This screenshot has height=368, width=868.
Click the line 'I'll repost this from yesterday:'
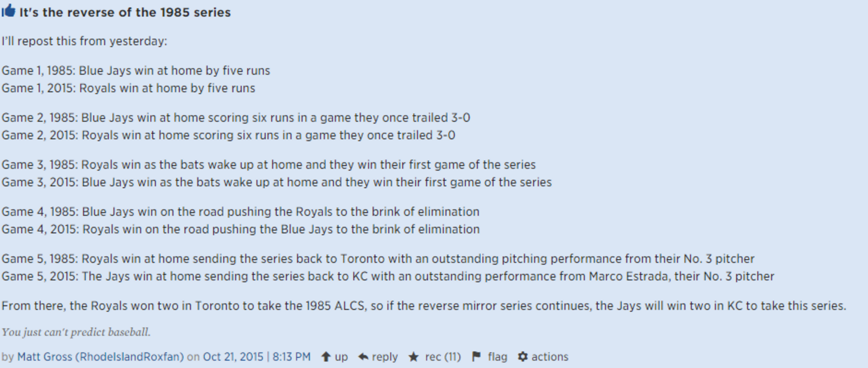click(84, 41)
